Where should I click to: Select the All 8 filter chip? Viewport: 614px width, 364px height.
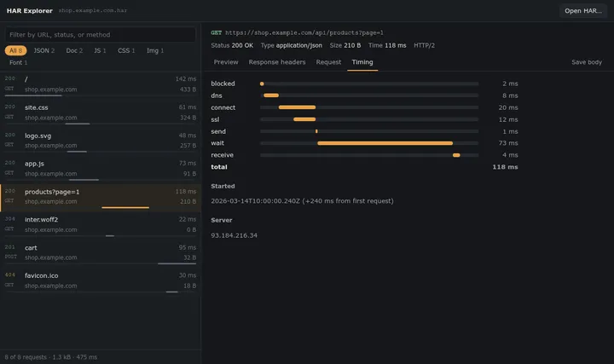click(15, 50)
